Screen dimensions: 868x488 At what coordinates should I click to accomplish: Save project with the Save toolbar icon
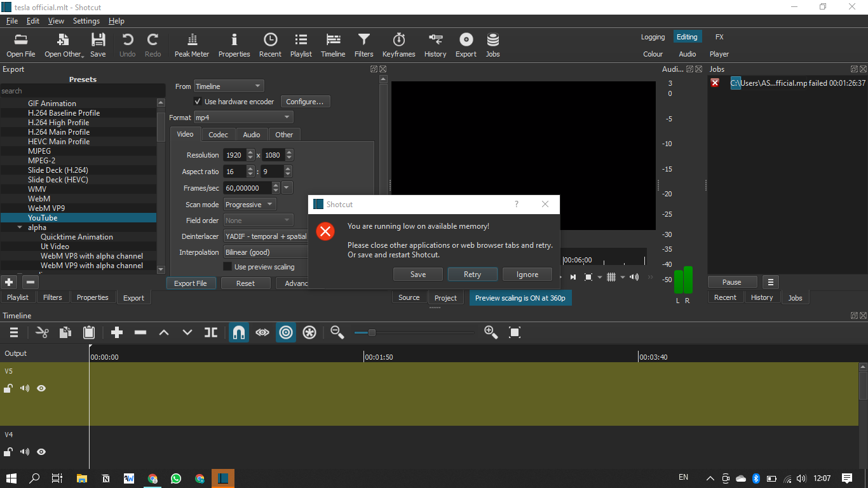tap(98, 46)
